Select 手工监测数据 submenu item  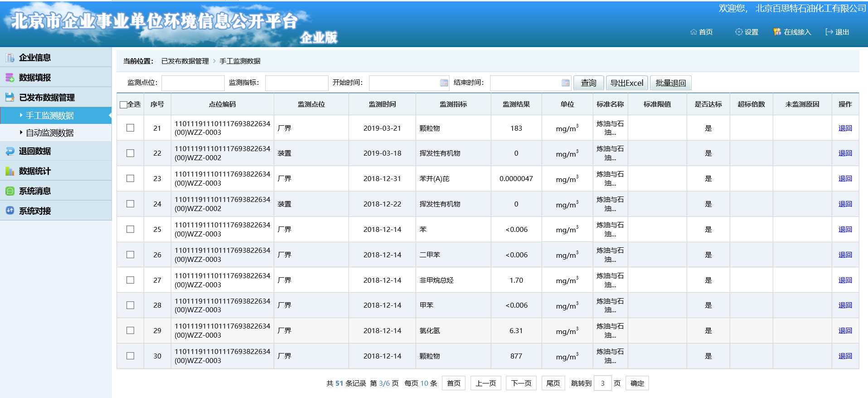pos(56,116)
